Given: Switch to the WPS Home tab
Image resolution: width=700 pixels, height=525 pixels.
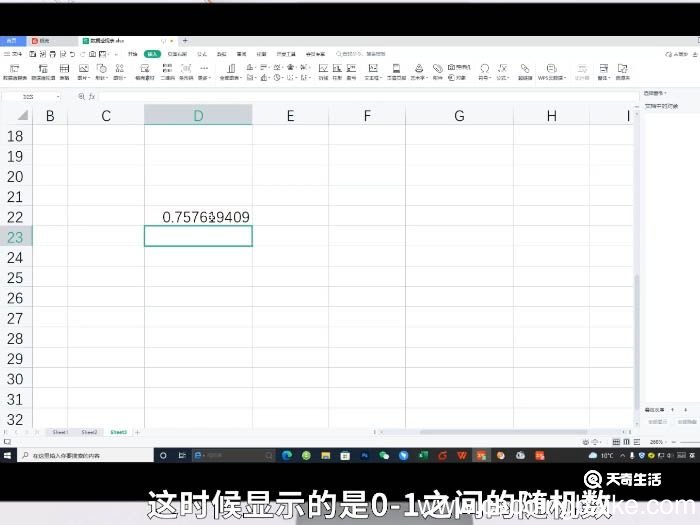Looking at the screenshot, I should (12, 41).
